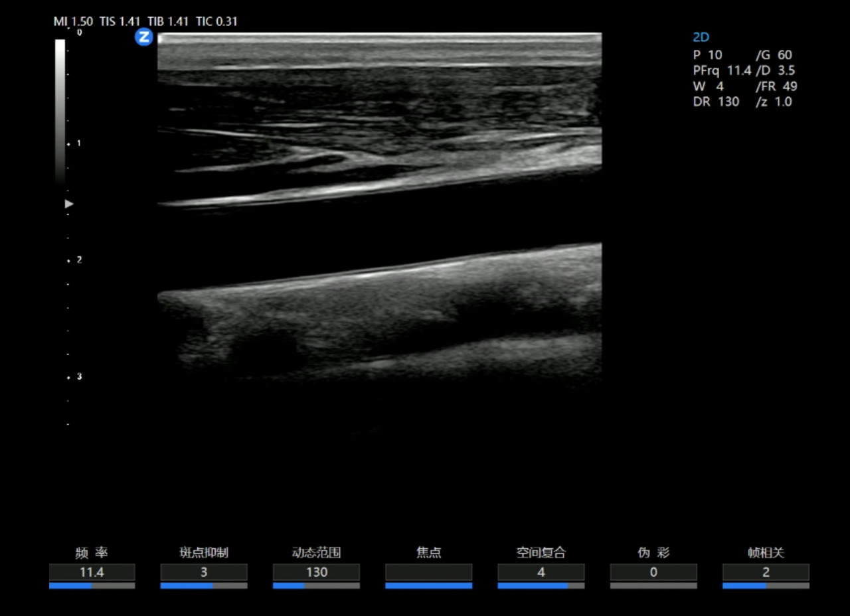The image size is (850, 616).
Task: Click the 频率 value box showing 11.4
Action: [x=92, y=572]
